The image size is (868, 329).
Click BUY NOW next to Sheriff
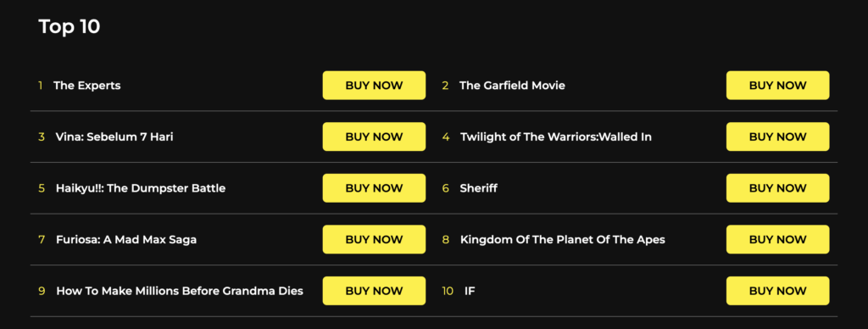pos(778,188)
